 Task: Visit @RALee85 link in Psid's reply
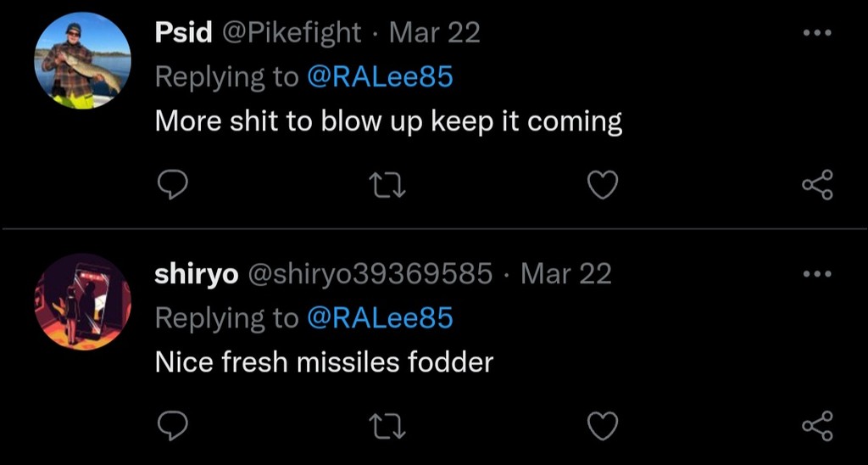(379, 77)
